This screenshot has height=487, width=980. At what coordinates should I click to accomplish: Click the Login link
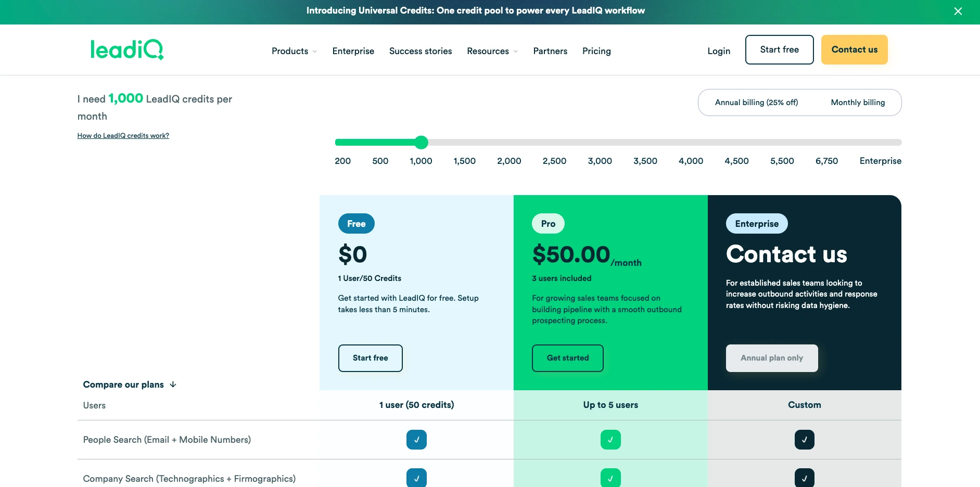(719, 51)
